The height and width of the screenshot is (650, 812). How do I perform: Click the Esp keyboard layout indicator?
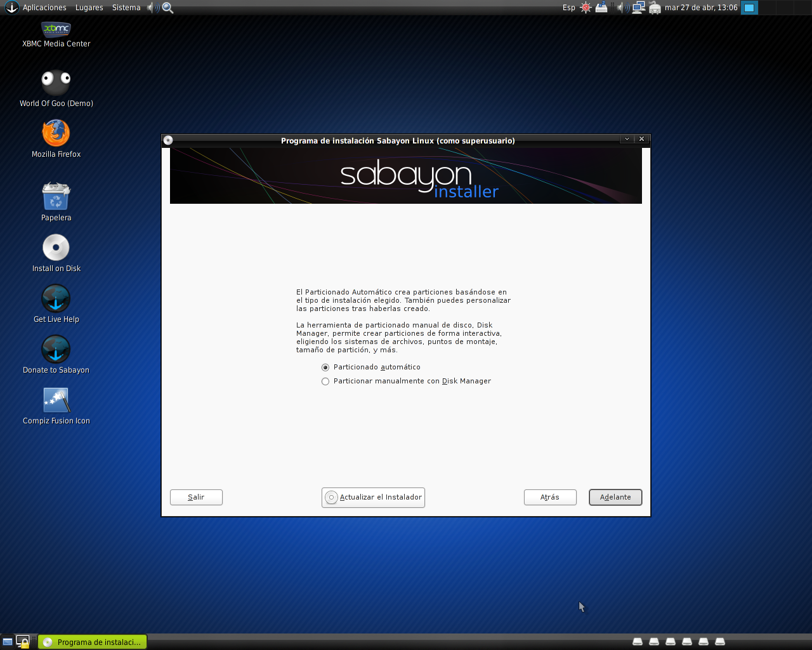pos(569,8)
